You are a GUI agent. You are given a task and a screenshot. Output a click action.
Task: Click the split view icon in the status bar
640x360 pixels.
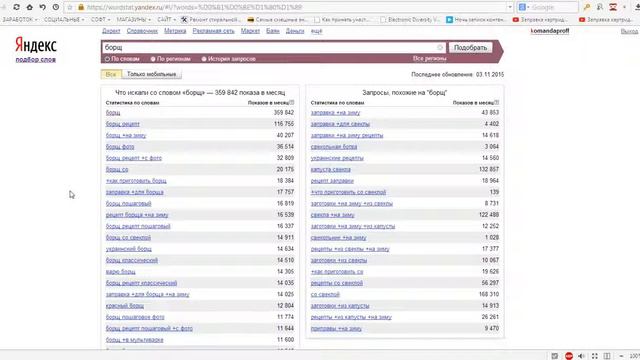coord(607,356)
